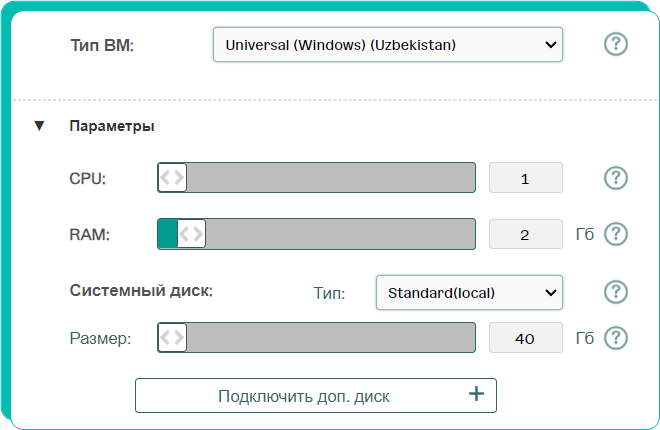Image resolution: width=660 pixels, height=430 pixels.
Task: Select the disk size field showing 40
Action: [525, 337]
